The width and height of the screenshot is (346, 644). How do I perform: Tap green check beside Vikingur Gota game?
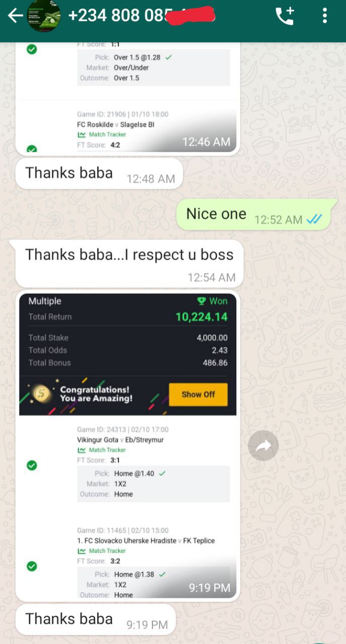click(x=32, y=466)
